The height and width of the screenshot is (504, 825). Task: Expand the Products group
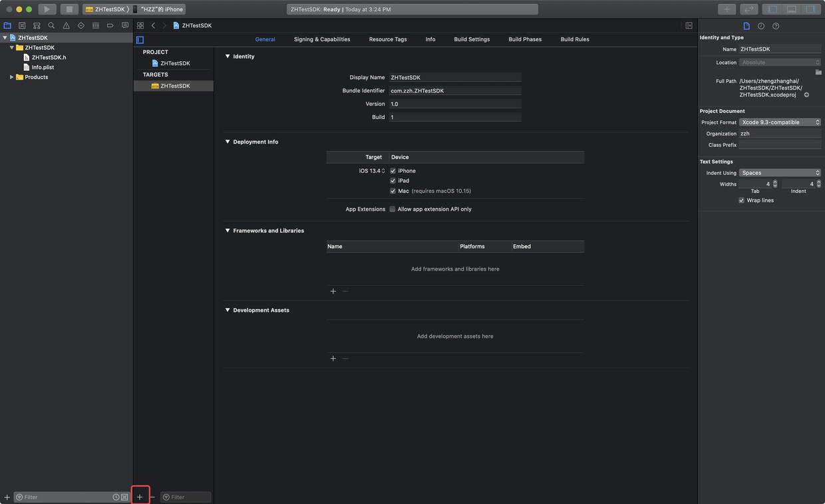point(11,77)
